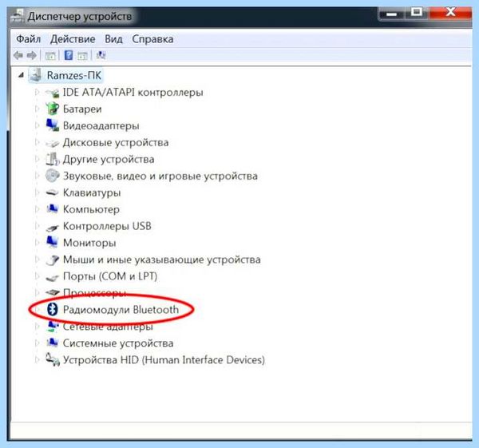This screenshot has height=448, width=479.
Task: Select the Мониторы label
Action: click(x=89, y=243)
